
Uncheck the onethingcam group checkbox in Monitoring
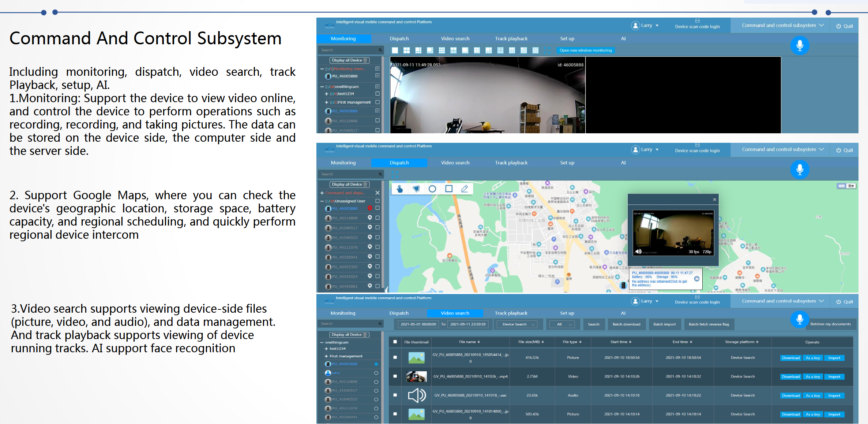(377, 87)
